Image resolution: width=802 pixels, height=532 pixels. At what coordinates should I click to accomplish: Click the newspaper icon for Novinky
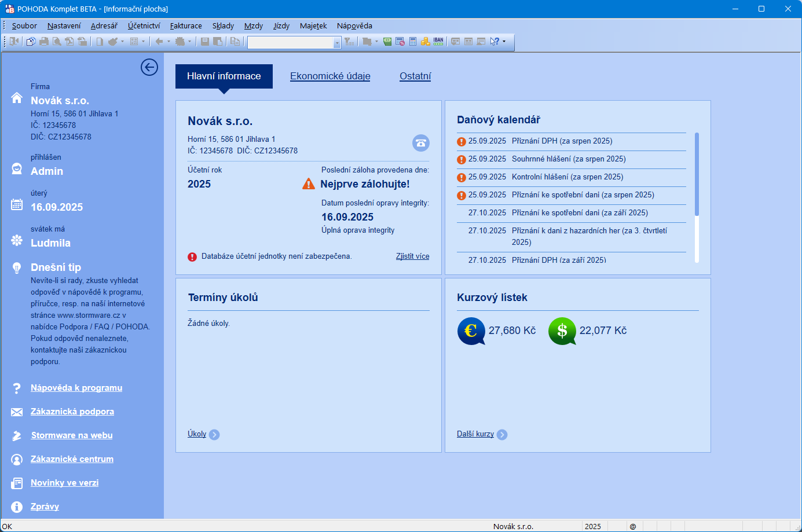(17, 483)
